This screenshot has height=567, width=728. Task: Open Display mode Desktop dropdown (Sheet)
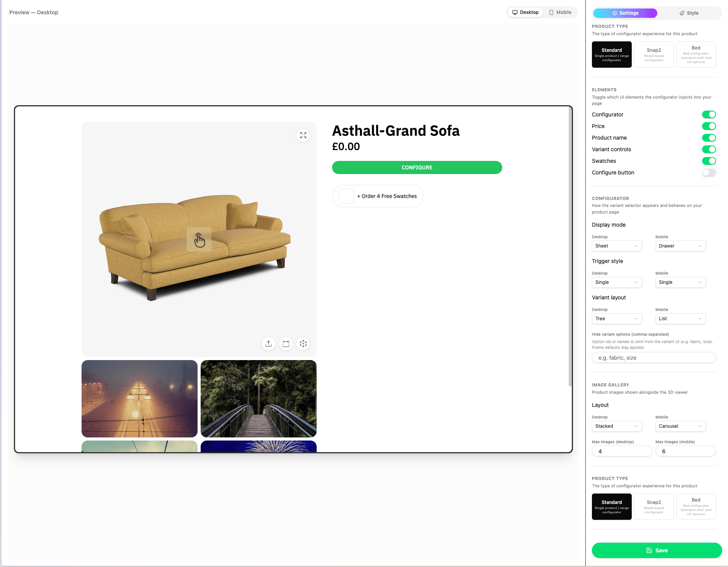(617, 246)
